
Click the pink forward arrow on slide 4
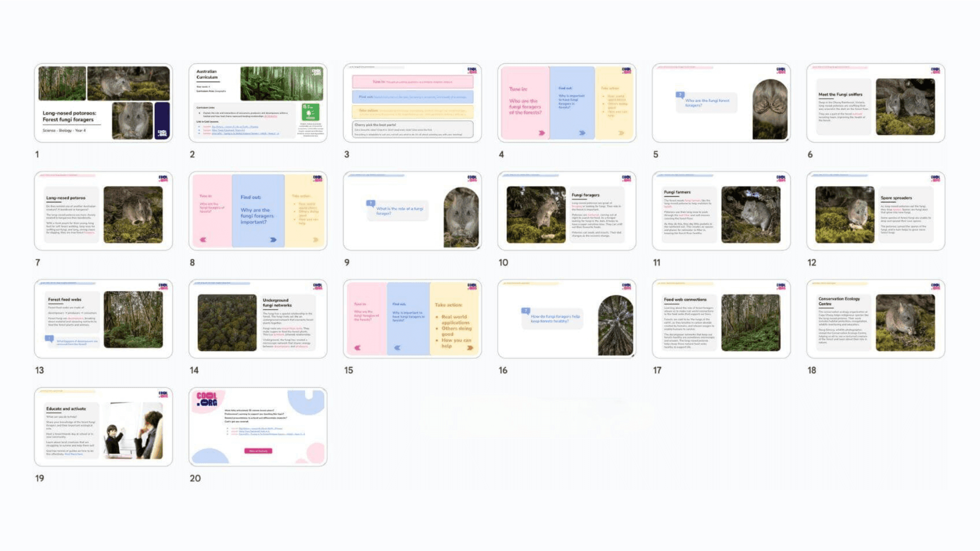pos(542,133)
